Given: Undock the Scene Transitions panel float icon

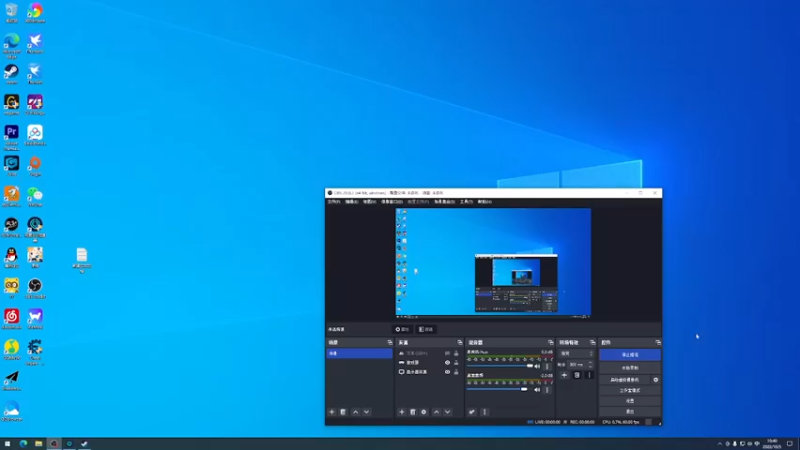Looking at the screenshot, I should 592,342.
